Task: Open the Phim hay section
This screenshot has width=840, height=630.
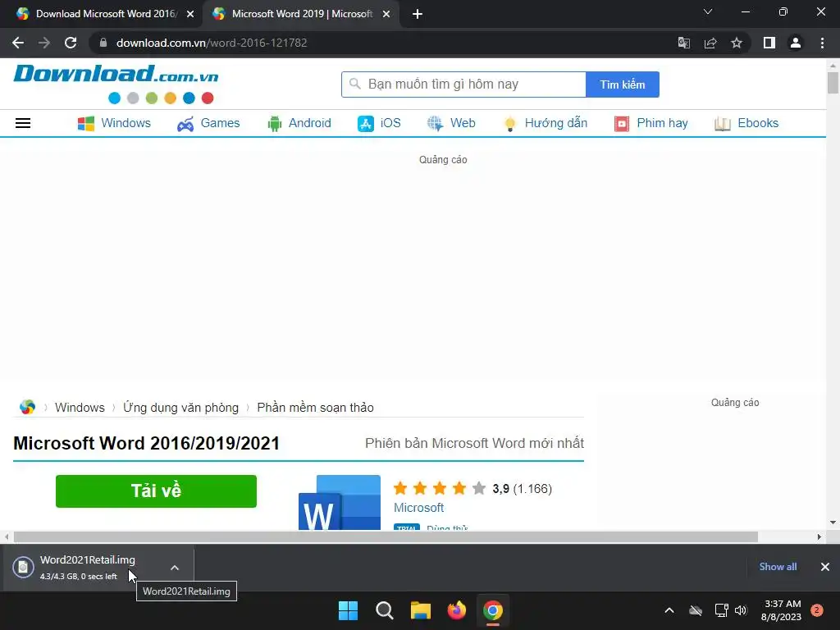Action: 651,123
